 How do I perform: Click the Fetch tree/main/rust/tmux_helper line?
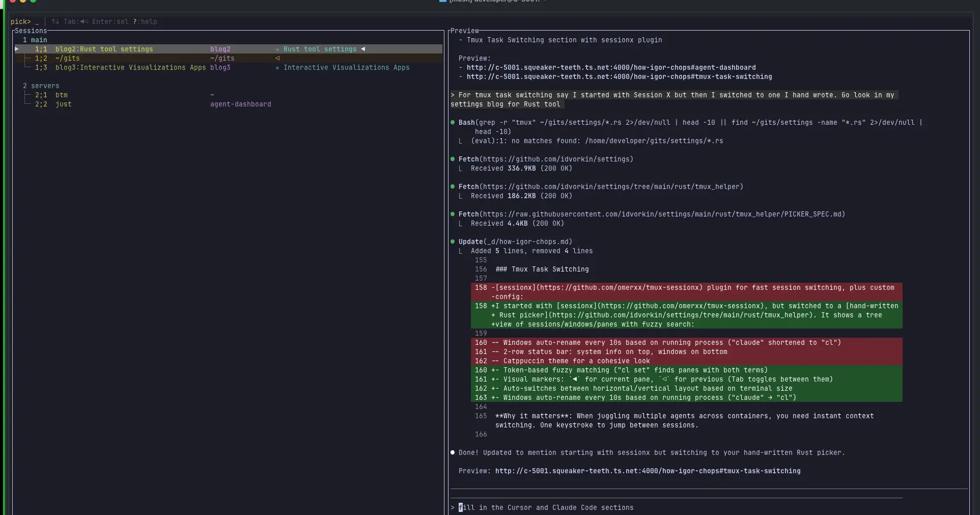pyautogui.click(x=601, y=186)
